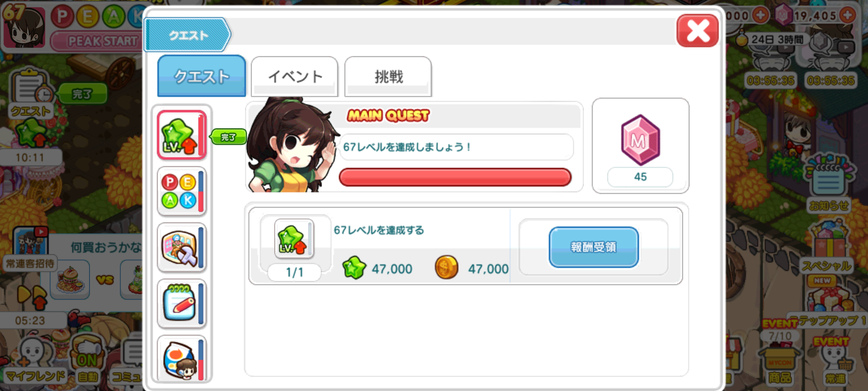Viewport: 868px width, 391px height.
Task: Click the 67 level quest item thumbnail
Action: (294, 238)
